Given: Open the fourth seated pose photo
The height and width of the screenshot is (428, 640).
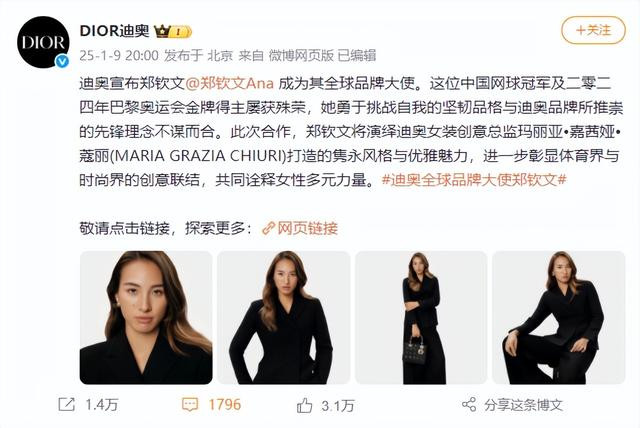Looking at the screenshot, I should pyautogui.click(x=559, y=317).
